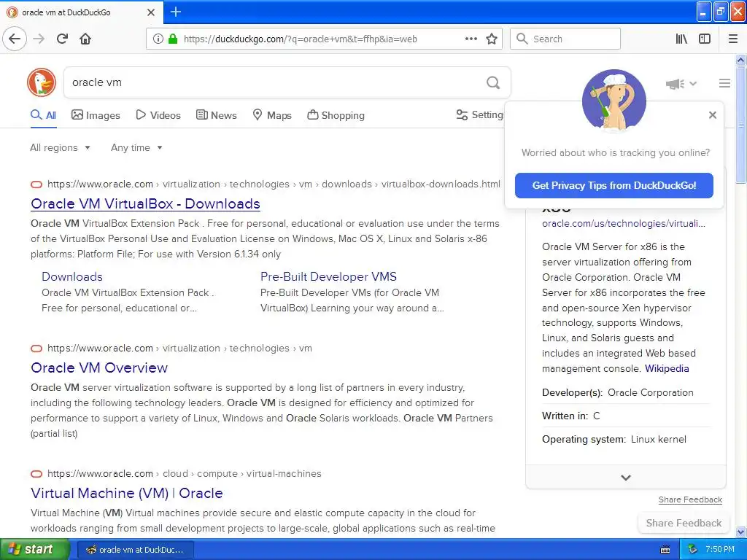Open the All regions dropdown
The width and height of the screenshot is (747, 560).
point(60,147)
